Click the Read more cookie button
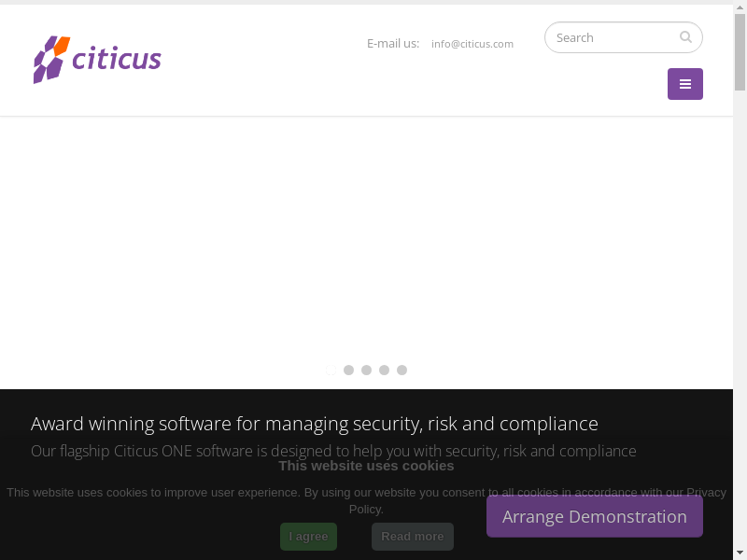Screen dimensions: 747x560 click(x=413, y=537)
